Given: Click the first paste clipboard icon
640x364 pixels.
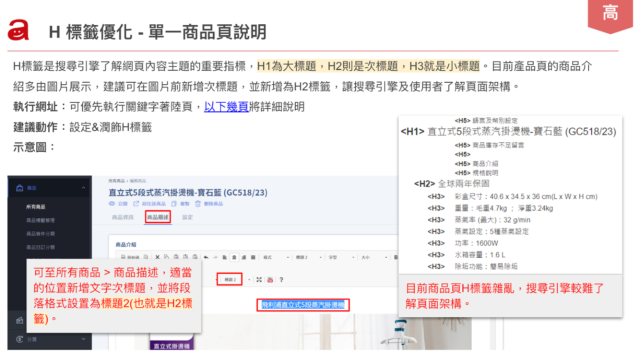Looking at the screenshot, I should (176, 257).
